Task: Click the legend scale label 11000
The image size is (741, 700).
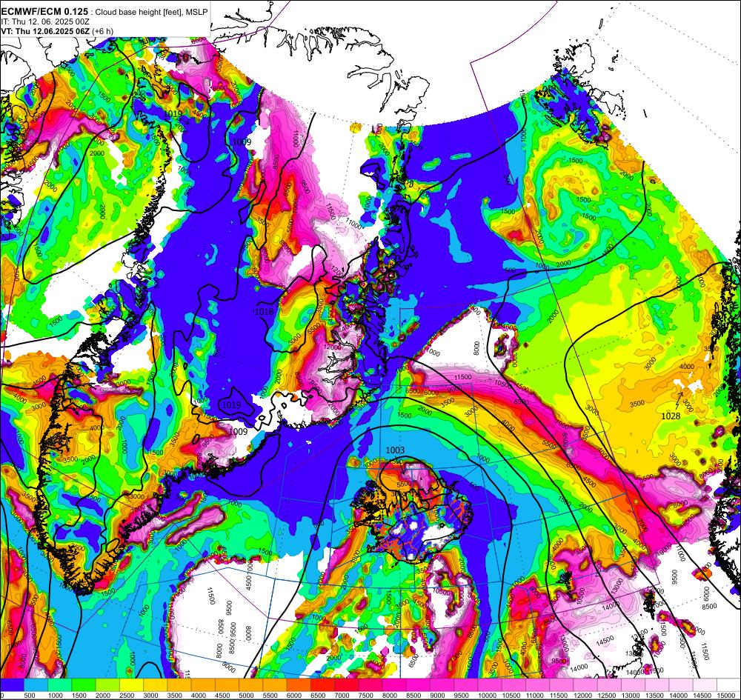Action: click(x=536, y=695)
